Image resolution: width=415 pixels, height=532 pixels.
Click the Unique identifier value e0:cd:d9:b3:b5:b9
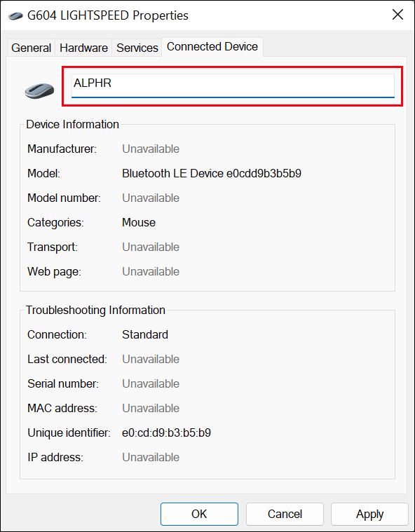pyautogui.click(x=166, y=433)
